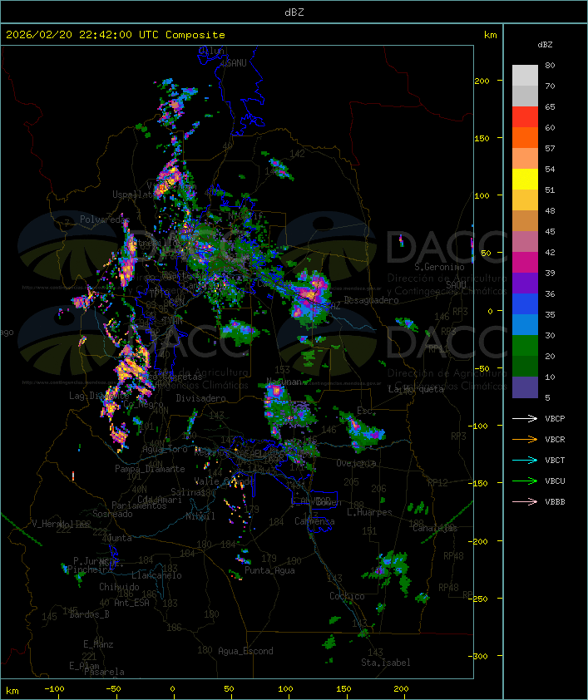Screen dimensions: 588x700
Task: Click the Pasarela map label
Action: click(105, 672)
